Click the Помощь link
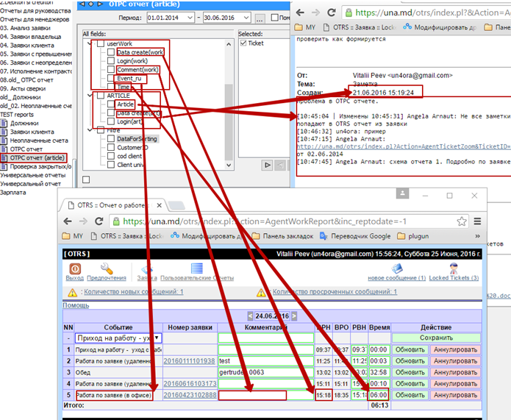Viewport: 511px width, 420px height. coord(76,305)
